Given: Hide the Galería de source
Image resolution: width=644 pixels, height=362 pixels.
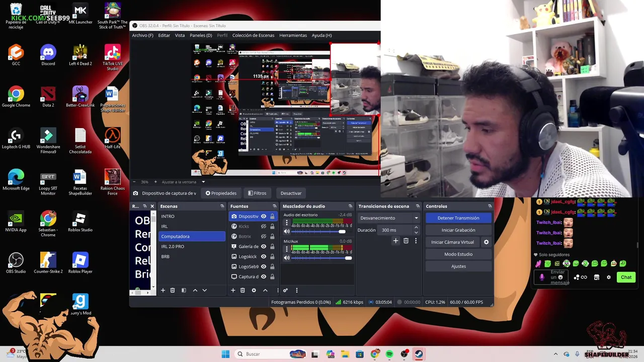Looking at the screenshot, I should click(263, 246).
